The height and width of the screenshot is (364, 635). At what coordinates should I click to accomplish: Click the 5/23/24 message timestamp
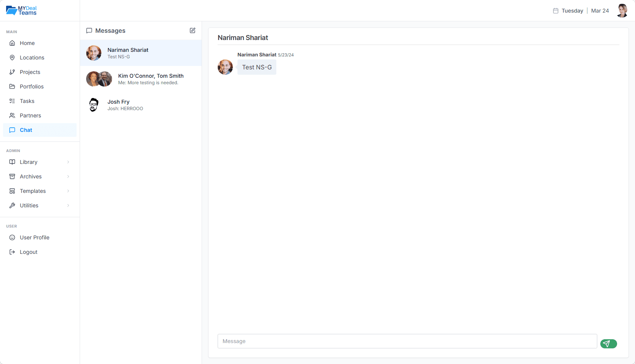click(x=286, y=55)
